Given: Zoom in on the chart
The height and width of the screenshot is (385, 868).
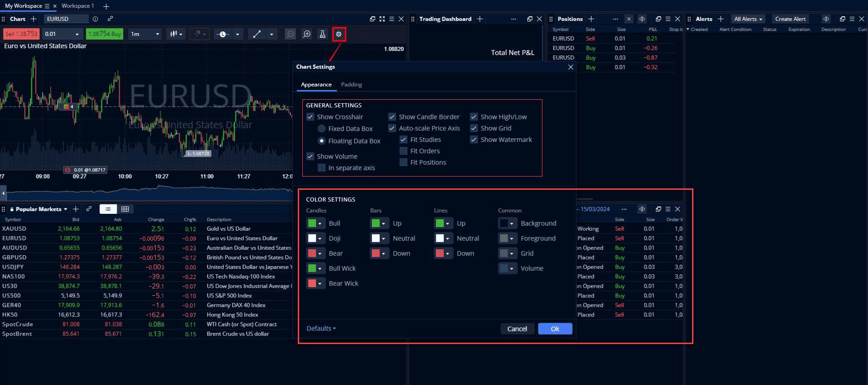Looking at the screenshot, I should (307, 34).
